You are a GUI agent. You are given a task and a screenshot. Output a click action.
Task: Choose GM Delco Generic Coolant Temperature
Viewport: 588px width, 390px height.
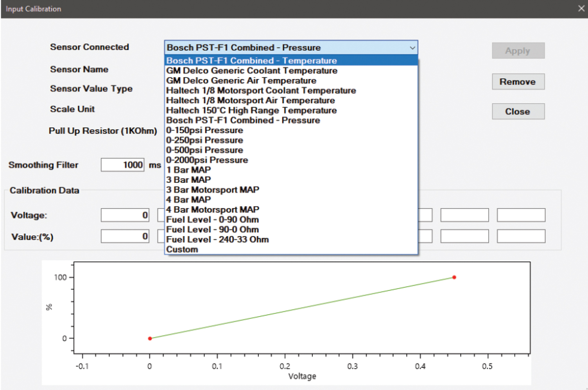point(291,71)
